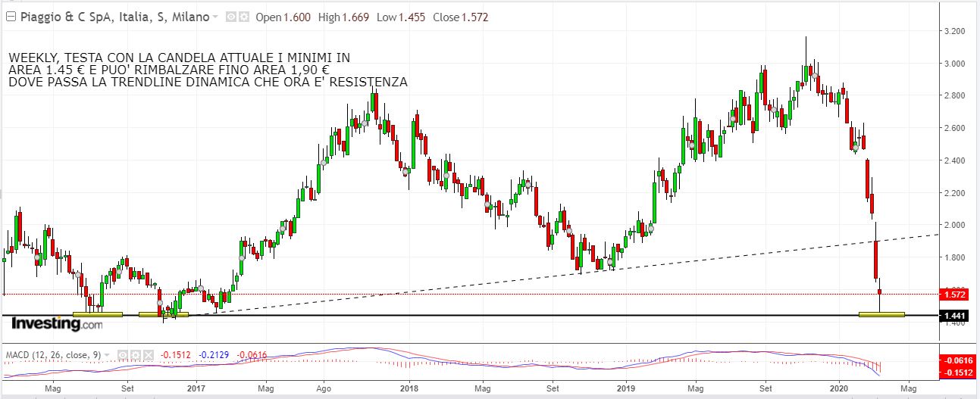Select the black 1.441 price label
Image resolution: width=980 pixels, height=399 pixels.
953,315
